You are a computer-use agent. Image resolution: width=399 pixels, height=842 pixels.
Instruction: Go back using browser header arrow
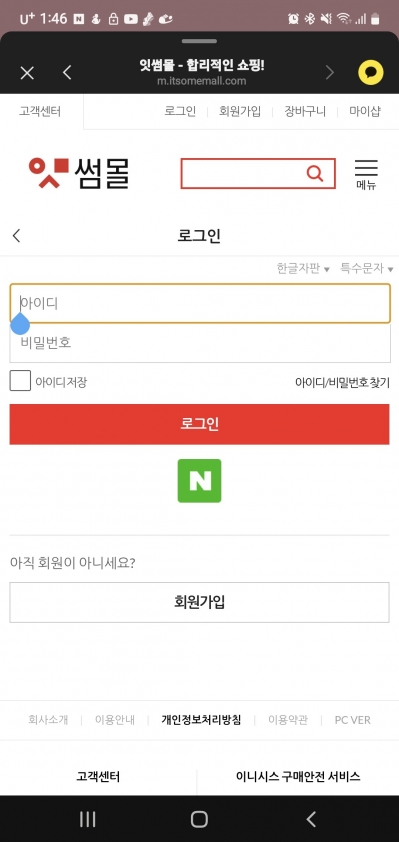tap(67, 72)
